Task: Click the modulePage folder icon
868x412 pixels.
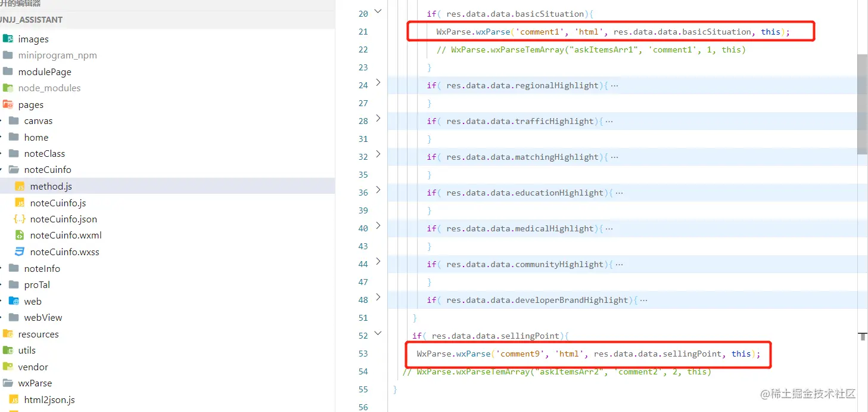Action: click(8, 72)
